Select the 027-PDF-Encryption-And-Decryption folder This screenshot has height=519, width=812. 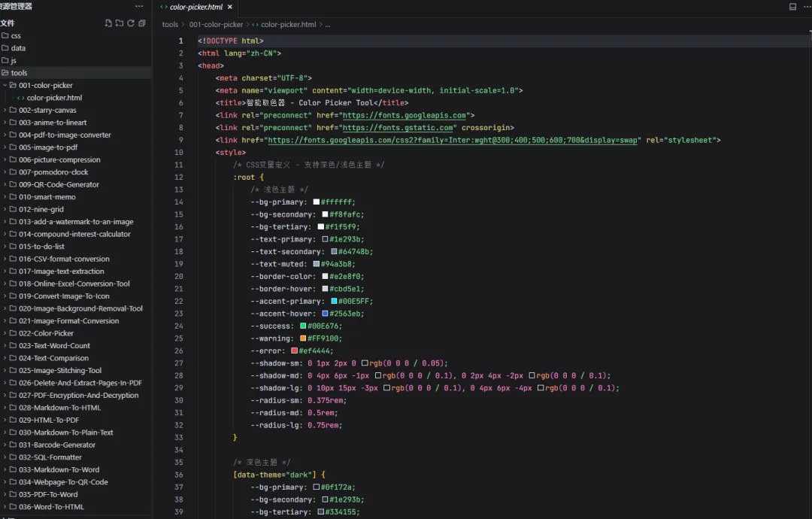pyautogui.click(x=76, y=395)
